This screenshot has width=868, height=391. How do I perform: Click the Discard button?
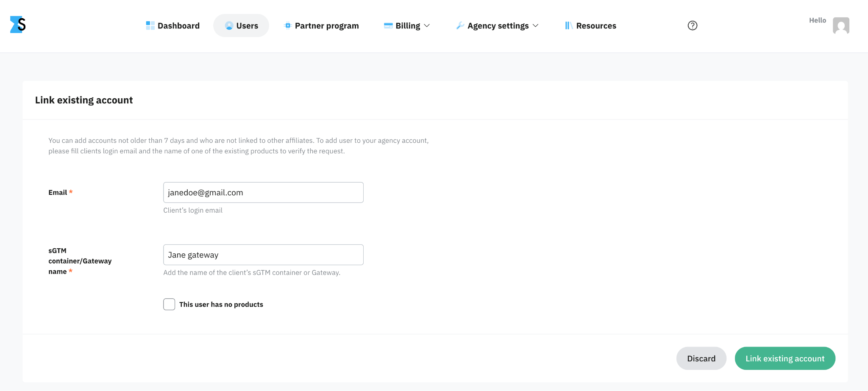[x=701, y=358]
